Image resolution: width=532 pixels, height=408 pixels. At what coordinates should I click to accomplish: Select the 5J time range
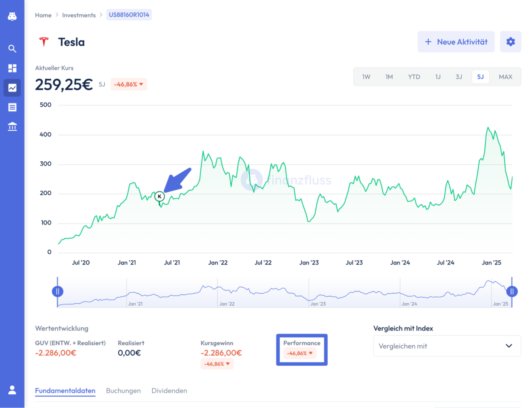(x=480, y=77)
